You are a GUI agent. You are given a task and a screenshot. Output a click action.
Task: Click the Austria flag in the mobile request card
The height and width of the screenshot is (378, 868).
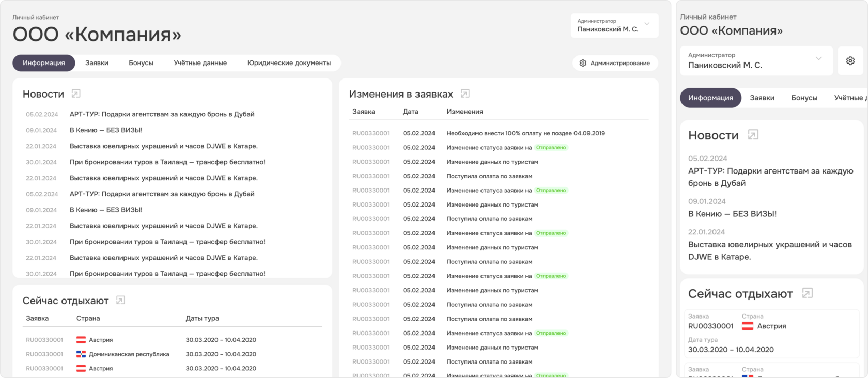pos(747,326)
